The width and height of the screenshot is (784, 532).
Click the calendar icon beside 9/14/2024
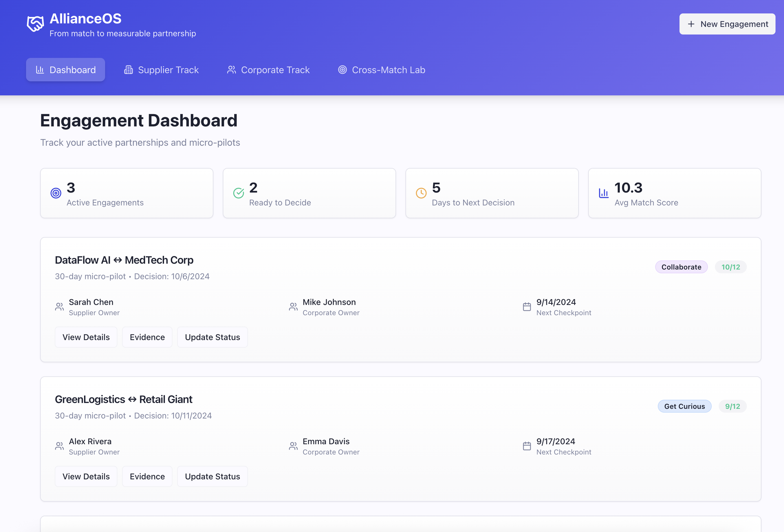pyautogui.click(x=527, y=307)
